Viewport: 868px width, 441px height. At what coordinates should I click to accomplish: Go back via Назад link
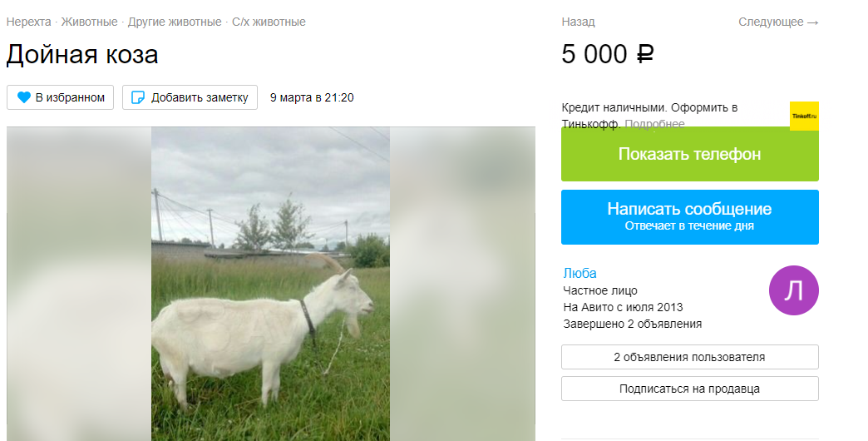(578, 22)
